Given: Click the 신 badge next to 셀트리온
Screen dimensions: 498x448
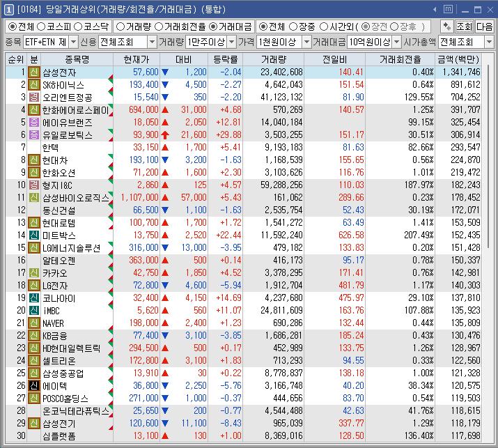Looking at the screenshot, I should pos(34,361).
